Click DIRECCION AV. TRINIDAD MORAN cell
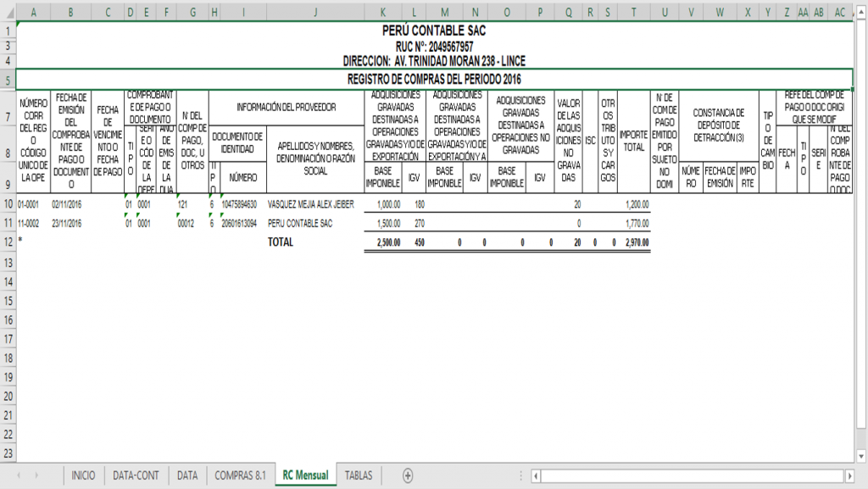This screenshot has height=489, width=868. [434, 61]
